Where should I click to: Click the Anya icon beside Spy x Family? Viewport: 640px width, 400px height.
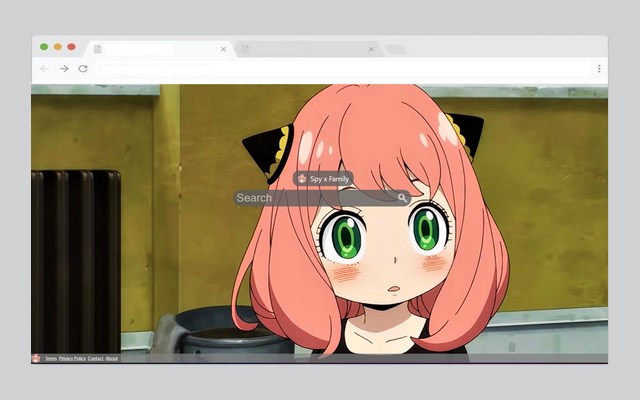[x=302, y=178]
